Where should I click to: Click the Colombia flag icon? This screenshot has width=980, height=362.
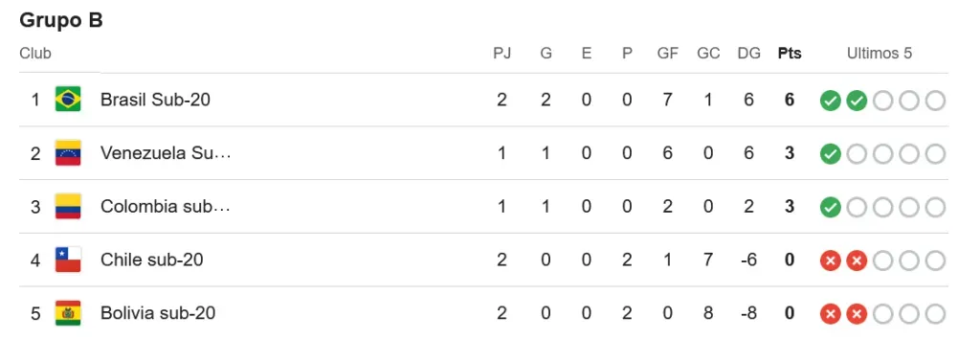click(x=68, y=206)
